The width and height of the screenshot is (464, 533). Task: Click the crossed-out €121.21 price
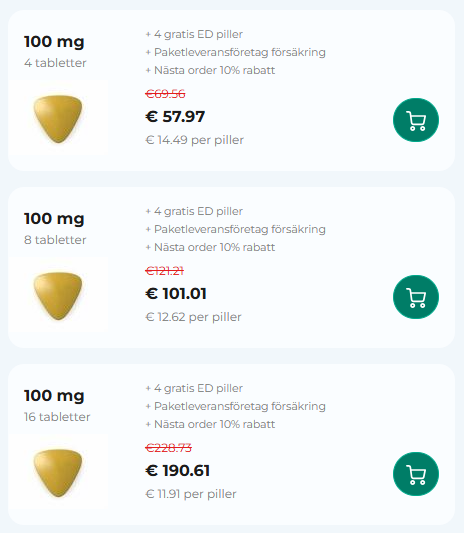(x=165, y=271)
